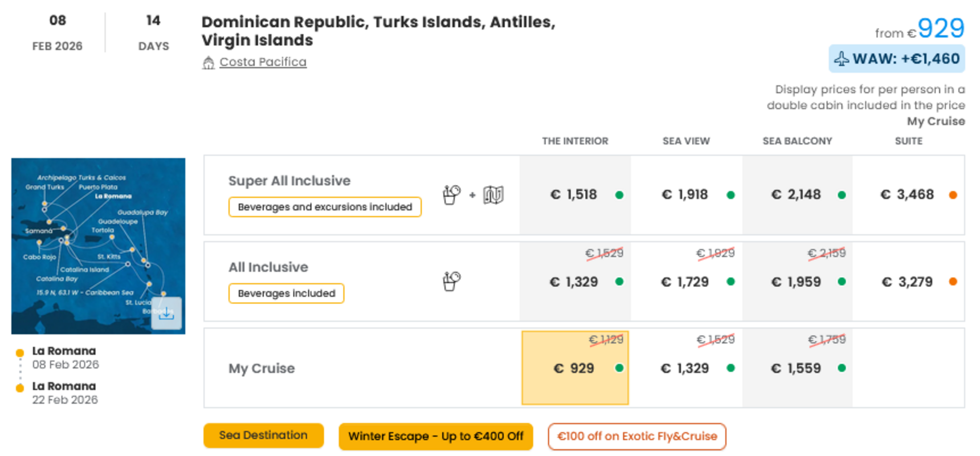Image resolution: width=980 pixels, height=456 pixels.
Task: Click the airplane icon in WAW badge
Action: tap(842, 59)
